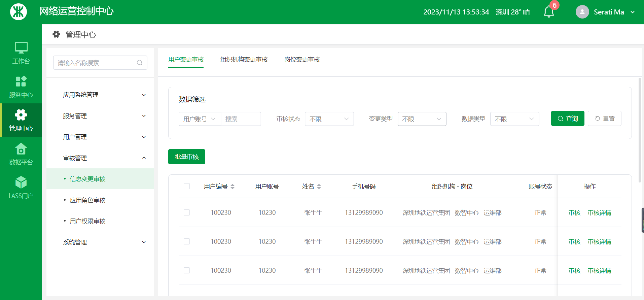Screen dimensions: 644x300
Task: Select 信息变更审核 menu item
Action: (100, 179)
